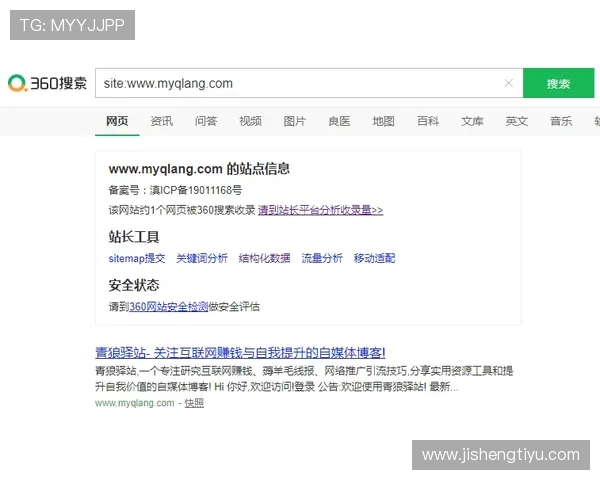
Task: Switch to the 视频 tab
Action: pyautogui.click(x=250, y=121)
